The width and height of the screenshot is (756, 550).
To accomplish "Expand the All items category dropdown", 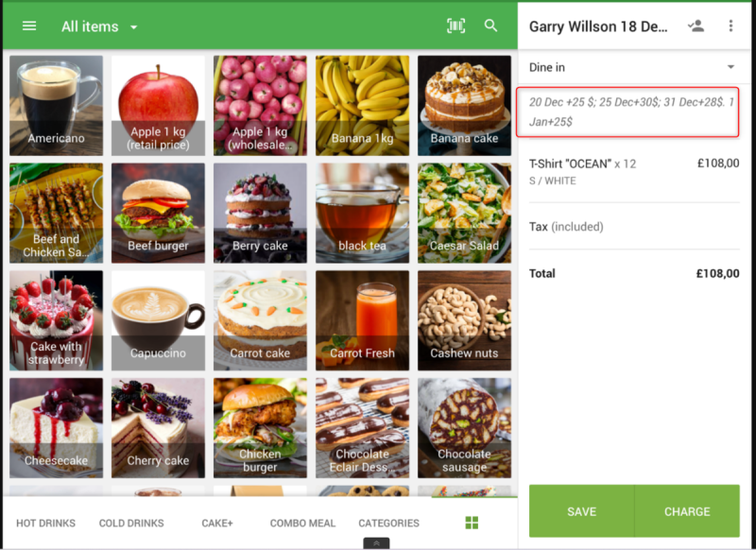I will [x=99, y=26].
